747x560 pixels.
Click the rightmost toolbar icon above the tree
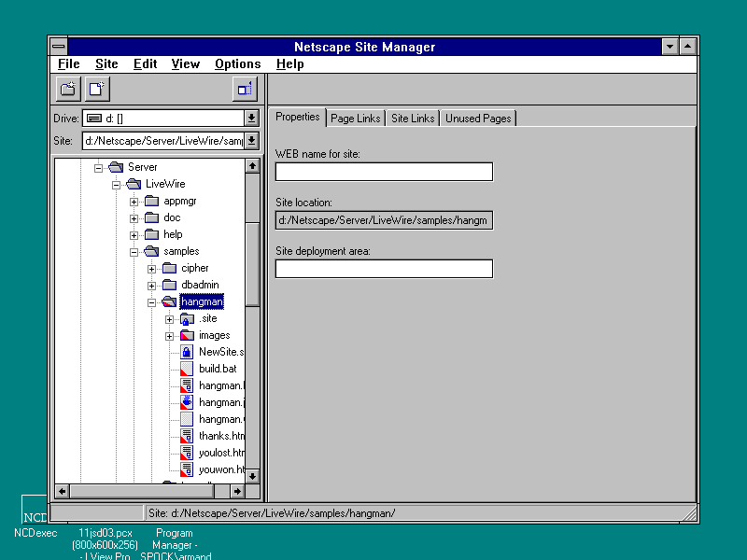click(244, 89)
